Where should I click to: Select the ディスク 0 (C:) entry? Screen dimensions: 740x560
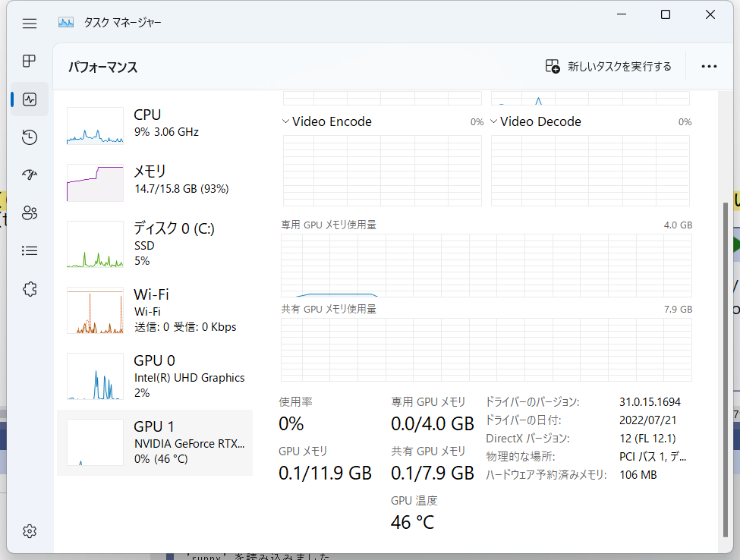155,244
